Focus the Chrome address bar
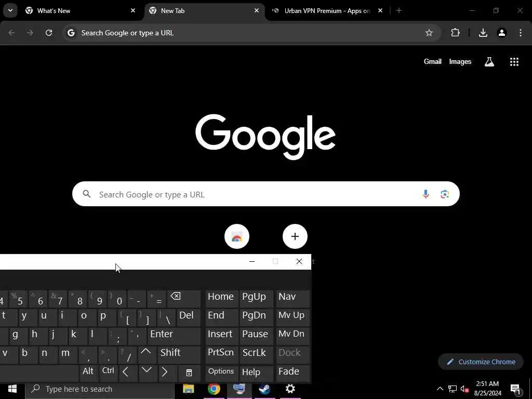Image resolution: width=532 pixels, height=399 pixels. 252,33
